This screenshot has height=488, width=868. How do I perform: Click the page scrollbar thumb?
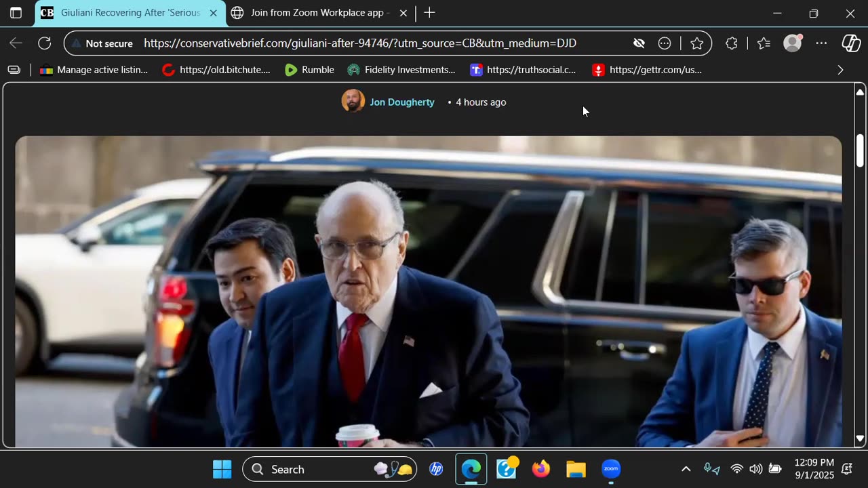860,150
